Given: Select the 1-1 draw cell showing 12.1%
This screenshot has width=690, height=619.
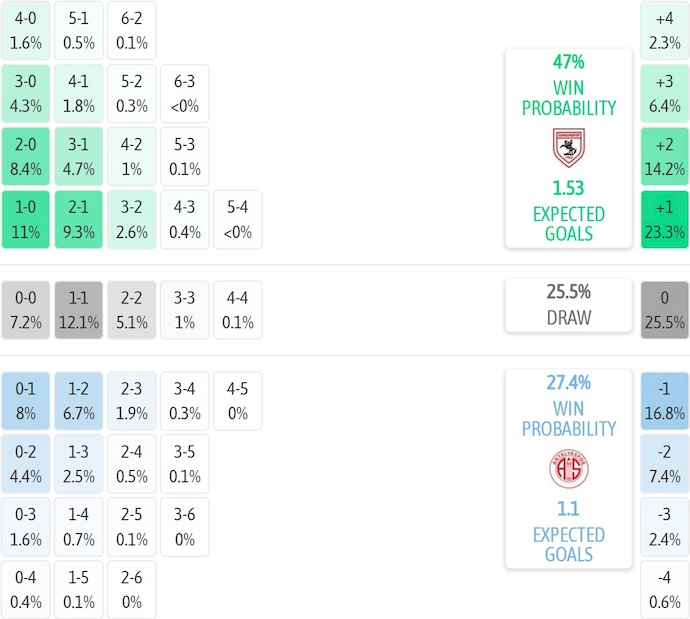Looking at the screenshot, I should [x=79, y=310].
